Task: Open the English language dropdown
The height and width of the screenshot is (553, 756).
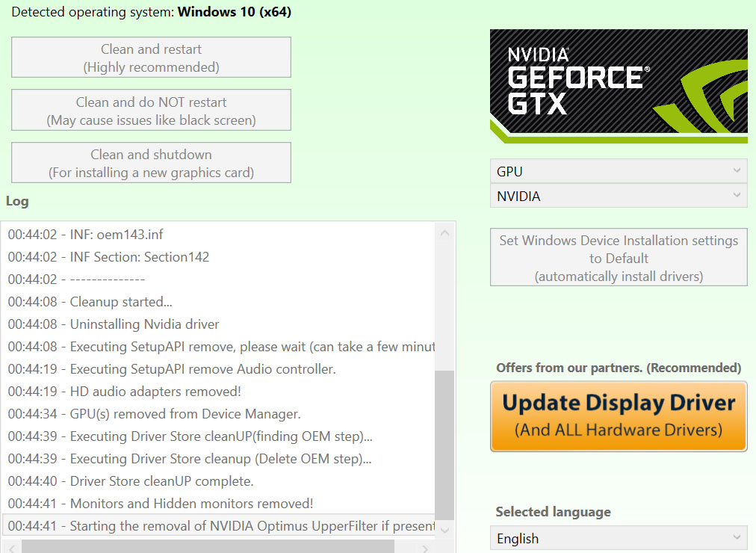Action: (619, 538)
